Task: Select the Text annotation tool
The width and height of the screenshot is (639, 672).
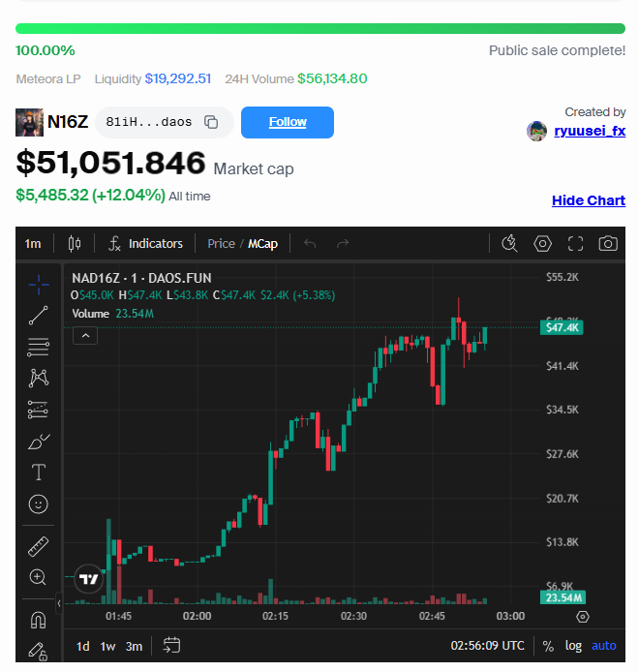Action: 39,473
